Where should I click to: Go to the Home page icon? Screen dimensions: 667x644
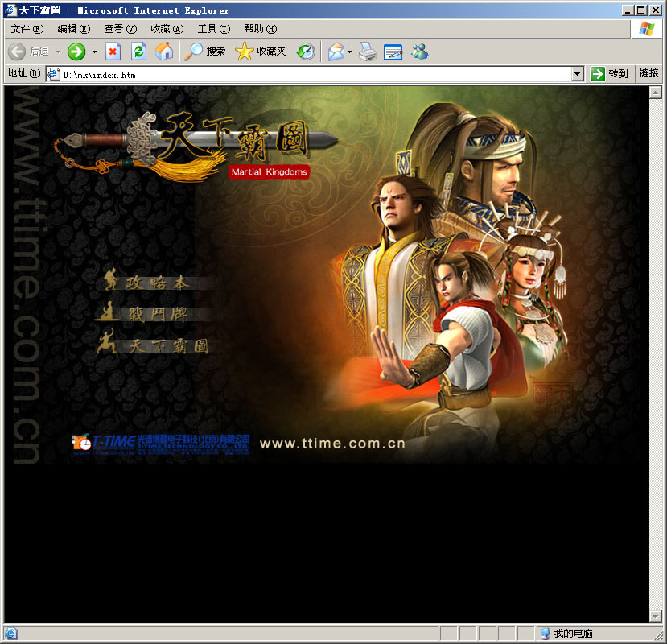coord(164,52)
